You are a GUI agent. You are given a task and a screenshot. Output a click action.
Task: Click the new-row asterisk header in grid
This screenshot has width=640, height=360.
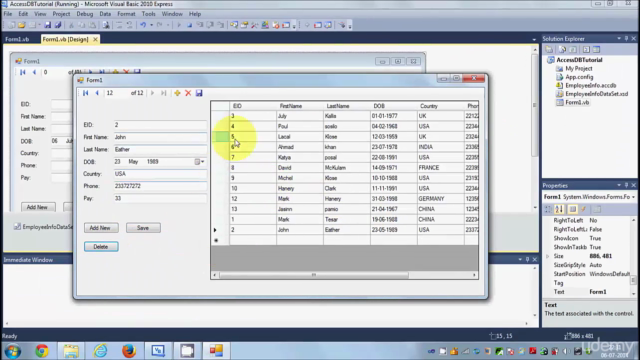[220, 240]
